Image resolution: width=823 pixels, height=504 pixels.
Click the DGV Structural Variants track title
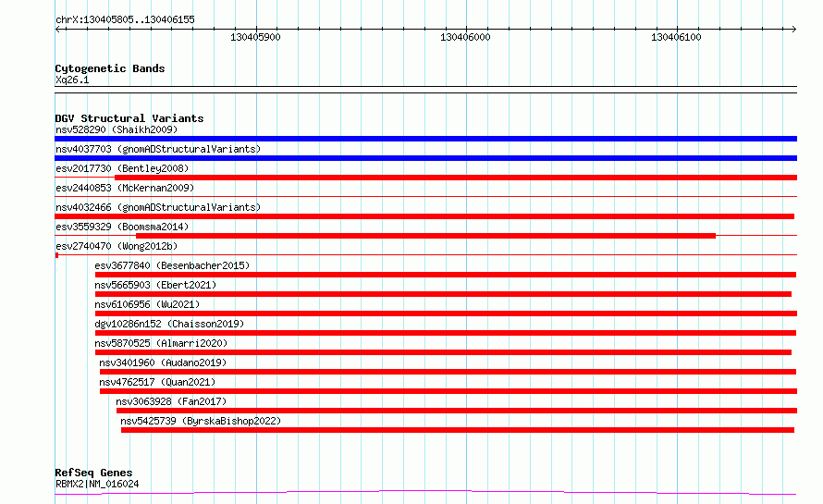[x=129, y=118]
